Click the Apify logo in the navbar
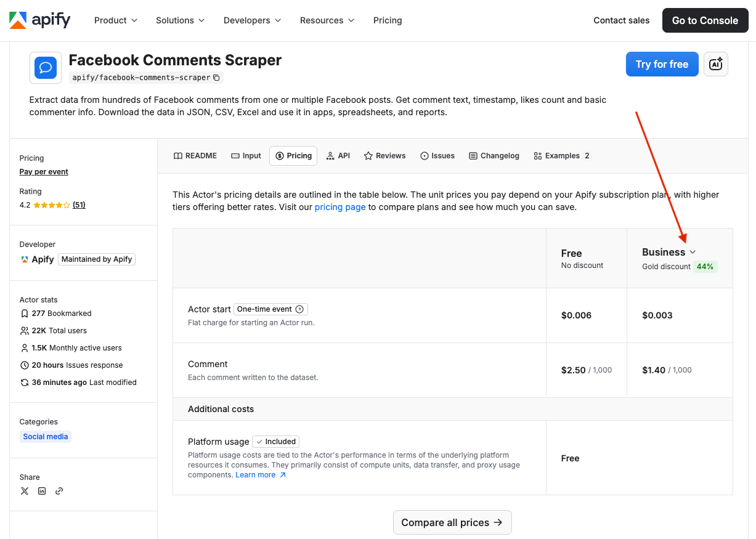 pyautogui.click(x=39, y=20)
